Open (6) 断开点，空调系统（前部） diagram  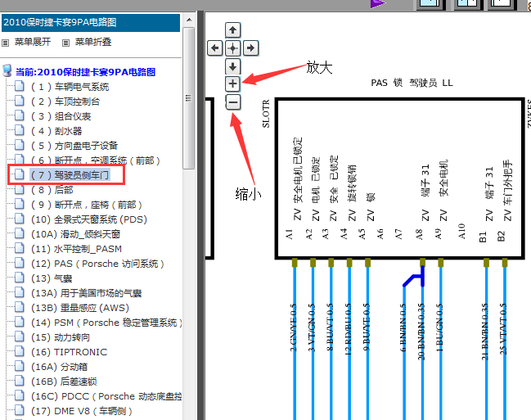(x=95, y=160)
